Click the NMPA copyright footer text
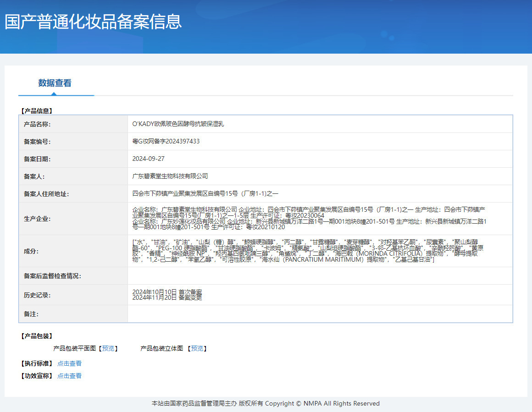Viewport: 532px width, 412px height. point(266,404)
